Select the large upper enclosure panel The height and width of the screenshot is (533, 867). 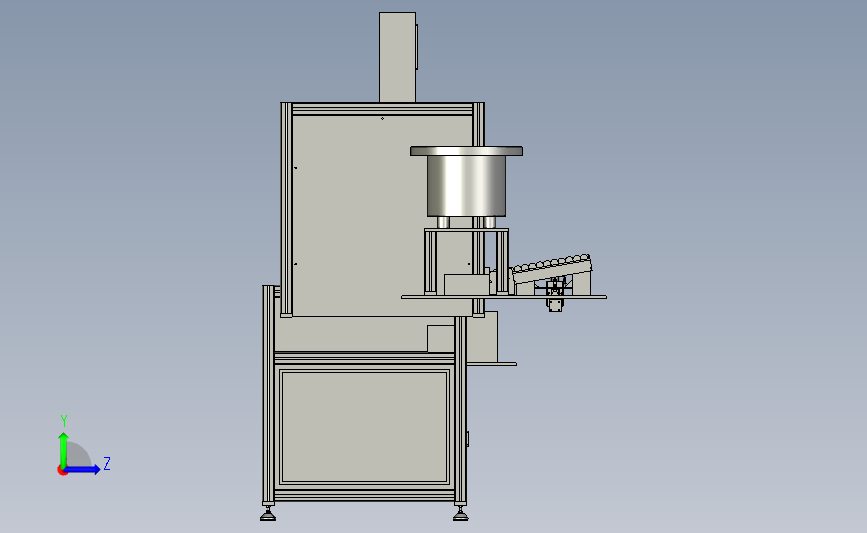pos(382,216)
